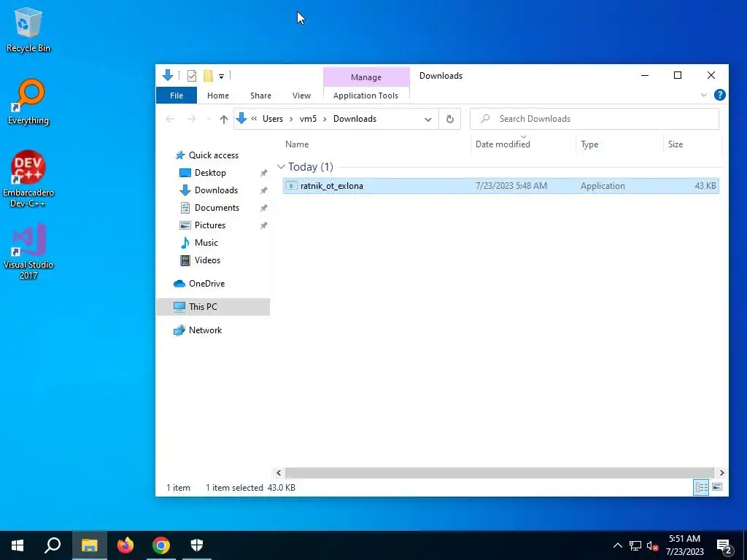
Task: Go back with the Back arrow
Action: (169, 119)
